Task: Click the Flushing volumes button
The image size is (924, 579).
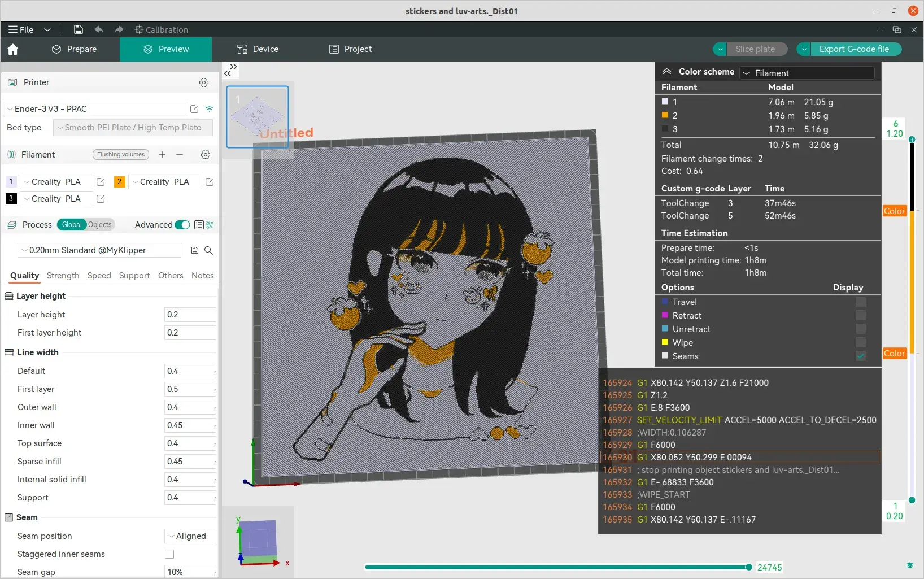Action: pyautogui.click(x=121, y=154)
